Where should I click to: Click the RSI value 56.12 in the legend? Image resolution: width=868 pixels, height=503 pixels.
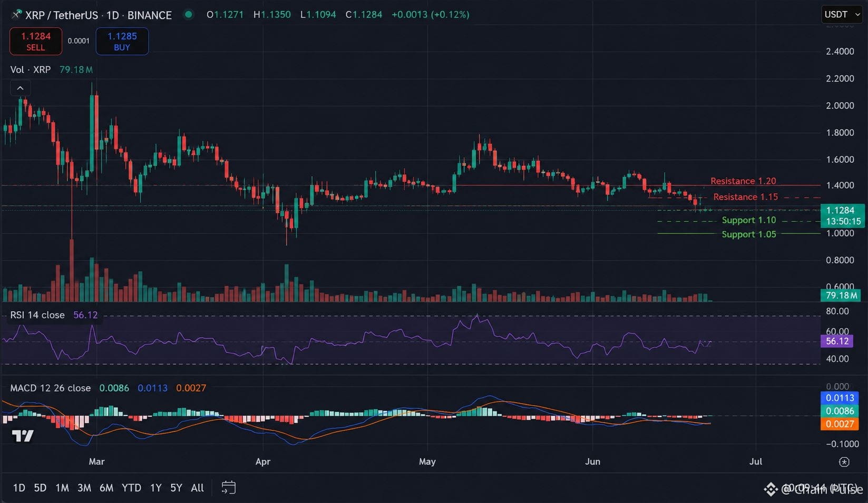coord(85,315)
